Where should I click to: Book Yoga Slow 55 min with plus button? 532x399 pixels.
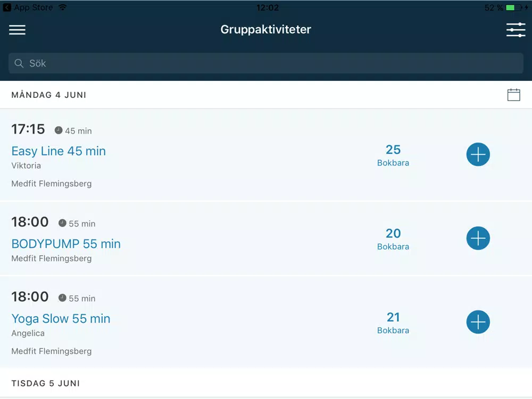tap(478, 322)
